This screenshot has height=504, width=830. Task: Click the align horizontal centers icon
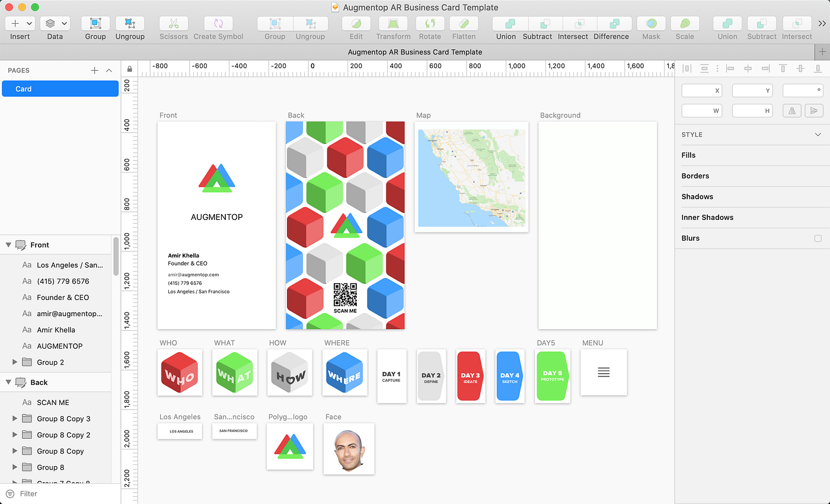tap(748, 69)
